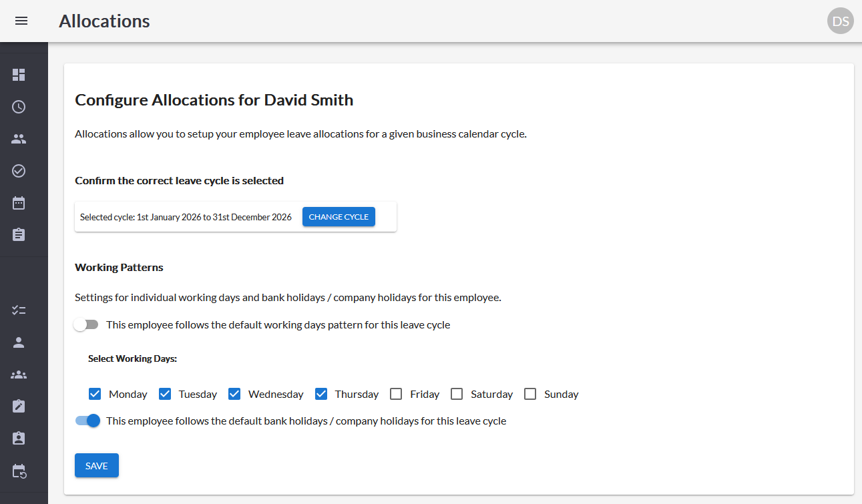Click the dashboard grid icon in sidebar
This screenshot has width=862, height=504.
point(19,75)
